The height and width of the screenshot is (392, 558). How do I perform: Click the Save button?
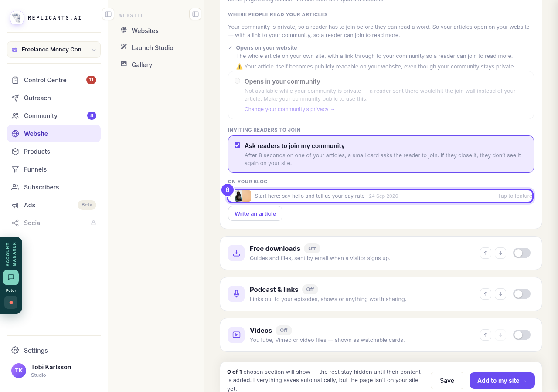point(447,381)
